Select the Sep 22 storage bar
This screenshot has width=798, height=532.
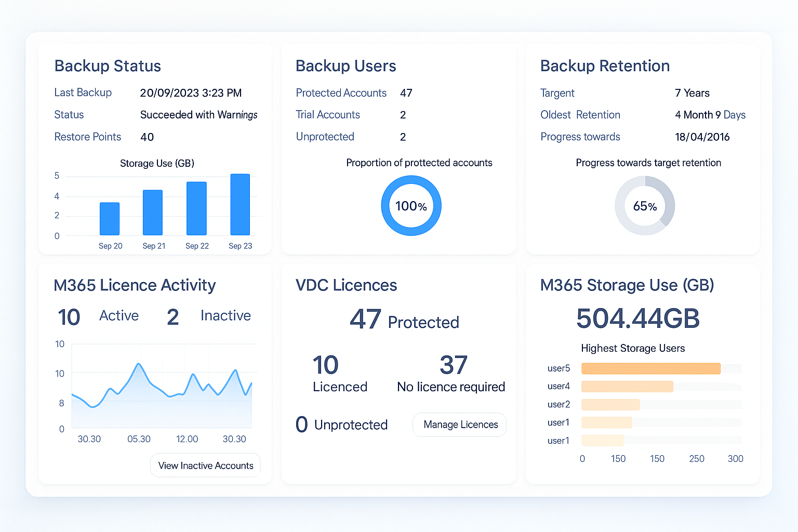[196, 208]
